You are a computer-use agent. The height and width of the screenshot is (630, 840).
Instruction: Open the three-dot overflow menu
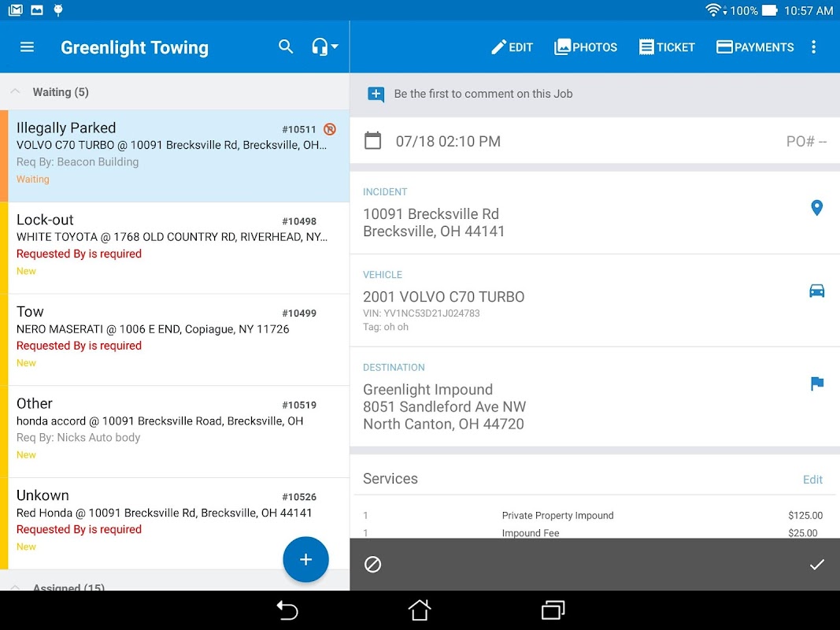(813, 47)
